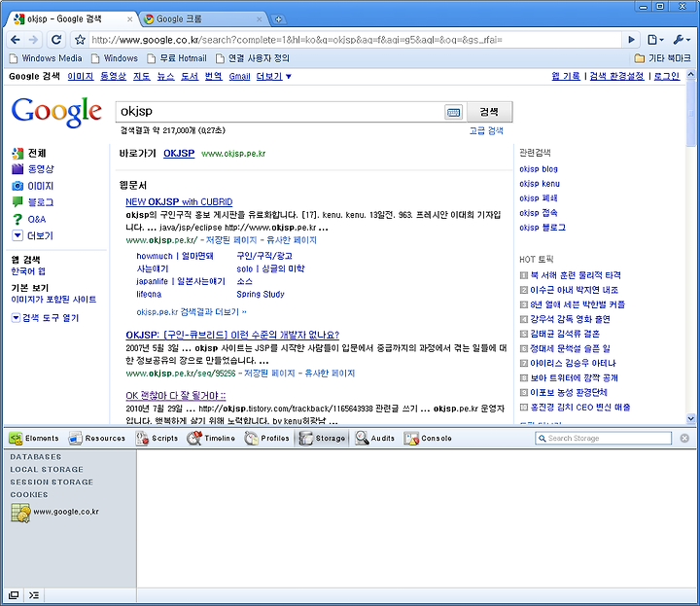Open the Audits panel
The image size is (700, 606).
375,438
